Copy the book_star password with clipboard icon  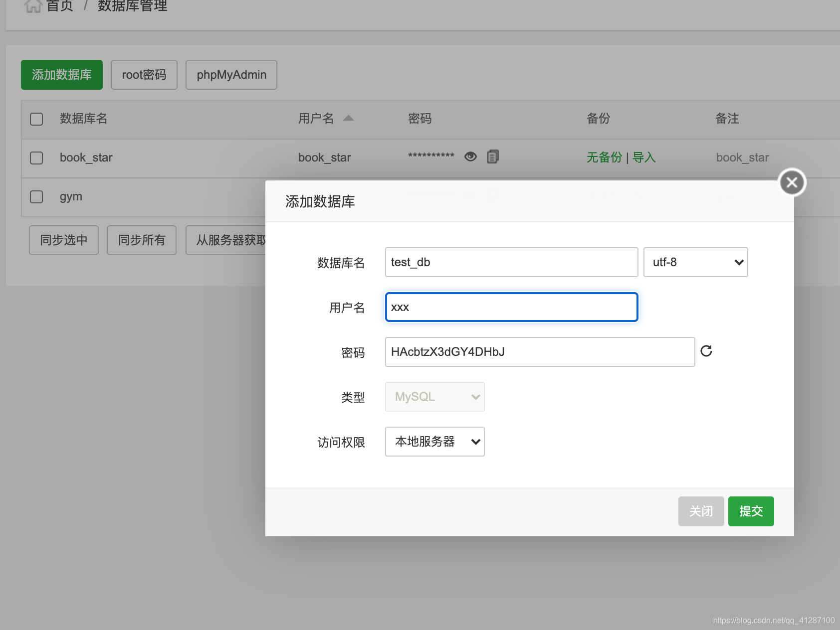tap(493, 157)
